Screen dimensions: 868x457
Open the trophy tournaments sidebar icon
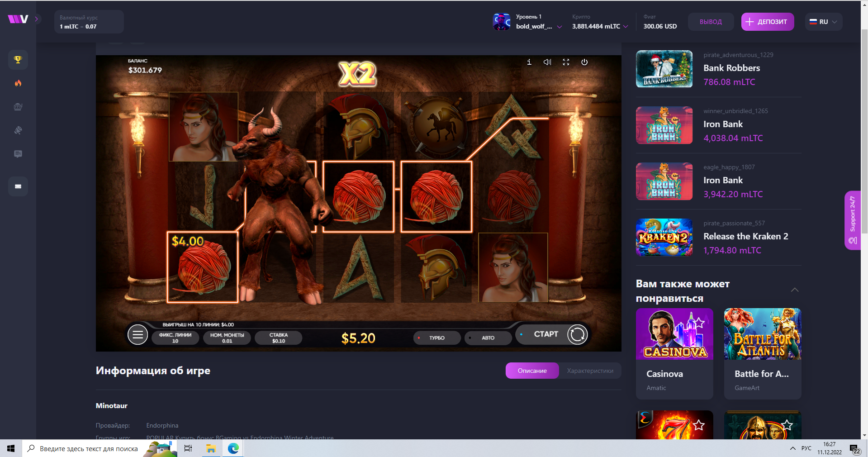pyautogui.click(x=18, y=60)
